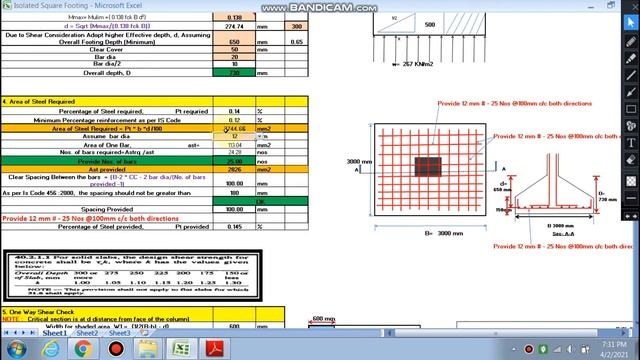Click the horizontal scrollbar left arrow

pyautogui.click(x=389, y=333)
